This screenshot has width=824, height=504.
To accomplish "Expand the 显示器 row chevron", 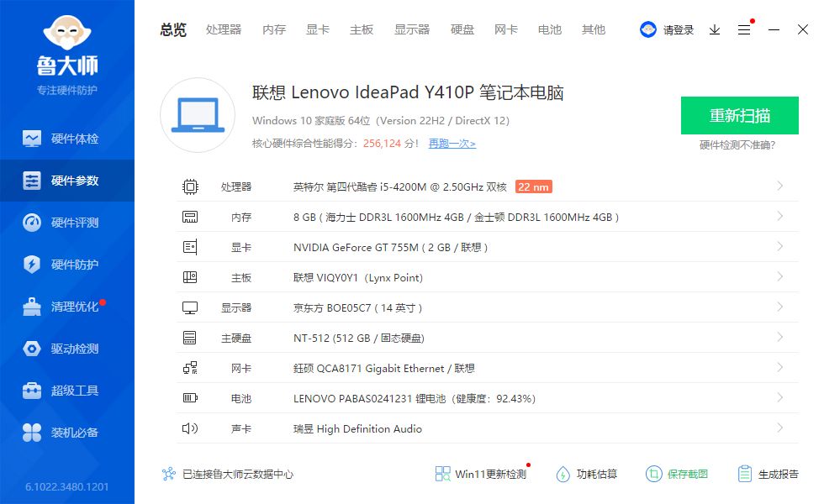I will (780, 307).
